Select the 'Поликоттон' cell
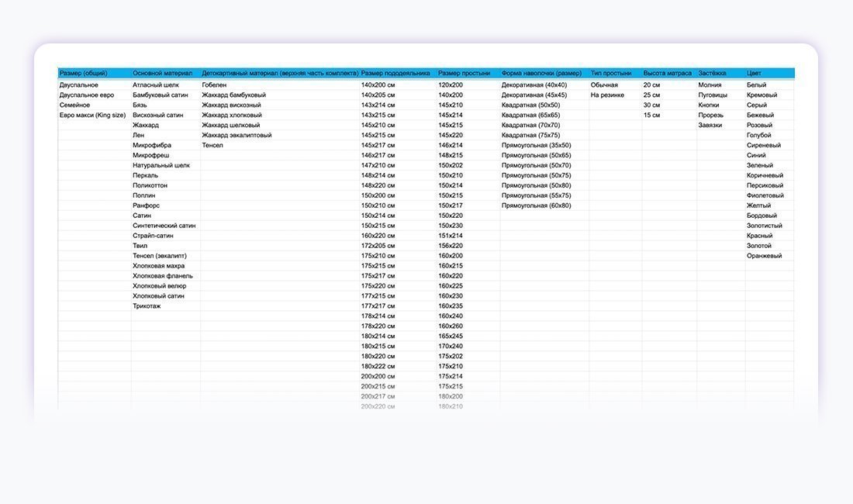 [x=150, y=185]
